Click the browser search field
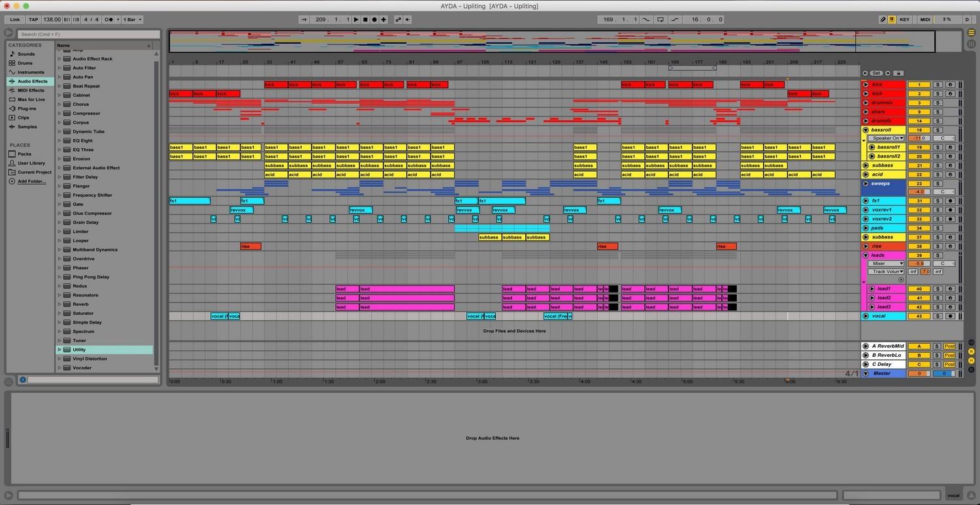This screenshot has height=505, width=980. (88, 34)
